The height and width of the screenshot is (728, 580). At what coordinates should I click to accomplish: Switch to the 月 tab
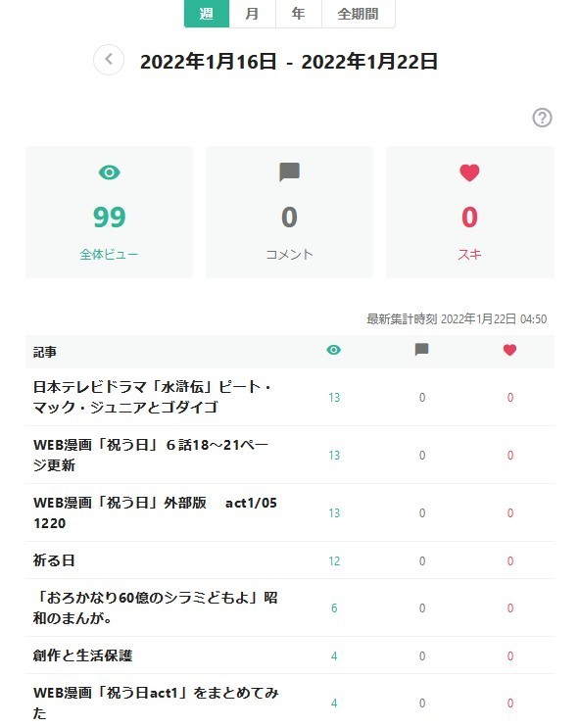click(x=253, y=14)
